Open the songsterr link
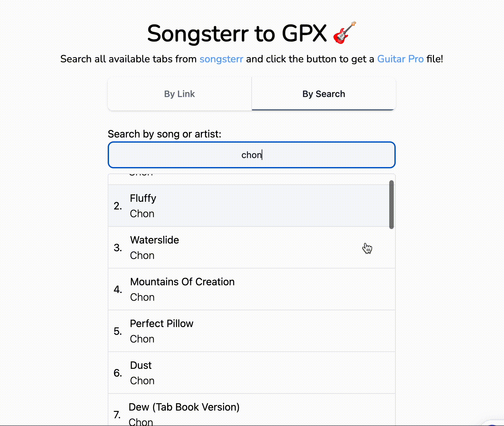 (221, 59)
